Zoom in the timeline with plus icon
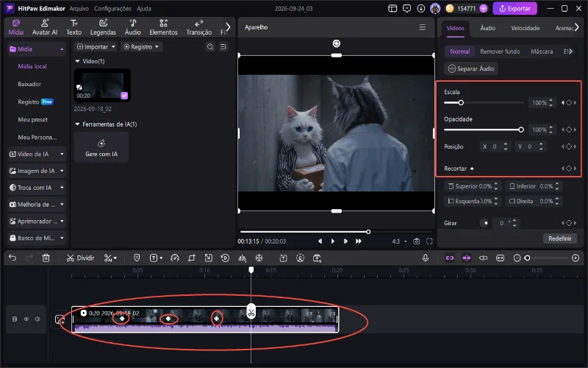 click(576, 258)
